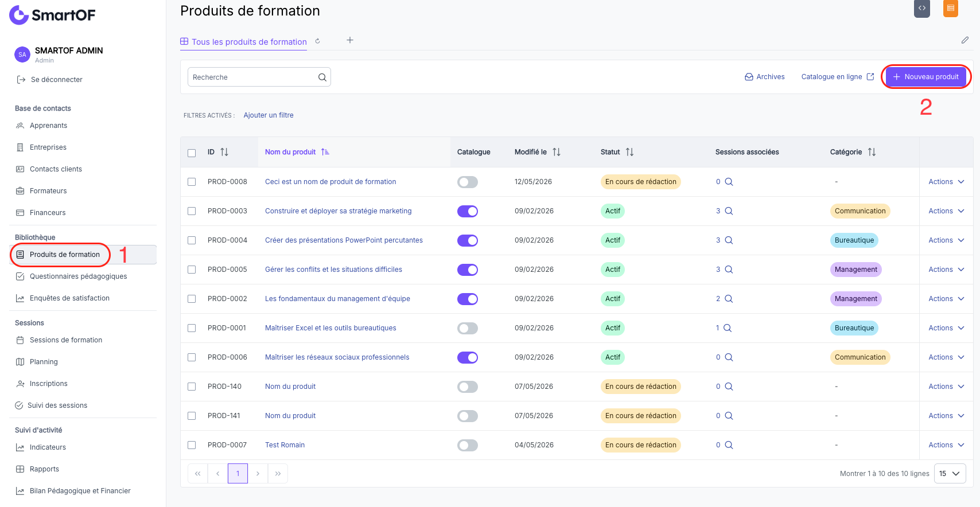Select Tous les produits de formation tab
Screen dimensions: 980x507
point(244,42)
